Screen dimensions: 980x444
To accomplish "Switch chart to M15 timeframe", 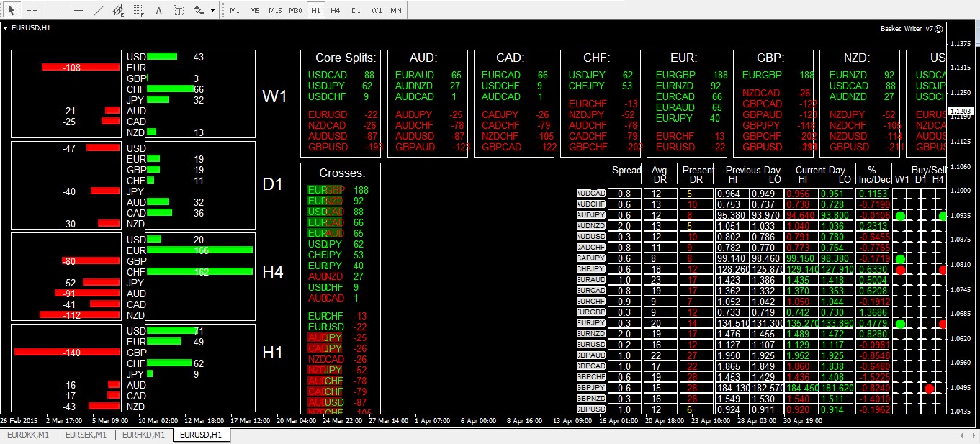I will (275, 10).
